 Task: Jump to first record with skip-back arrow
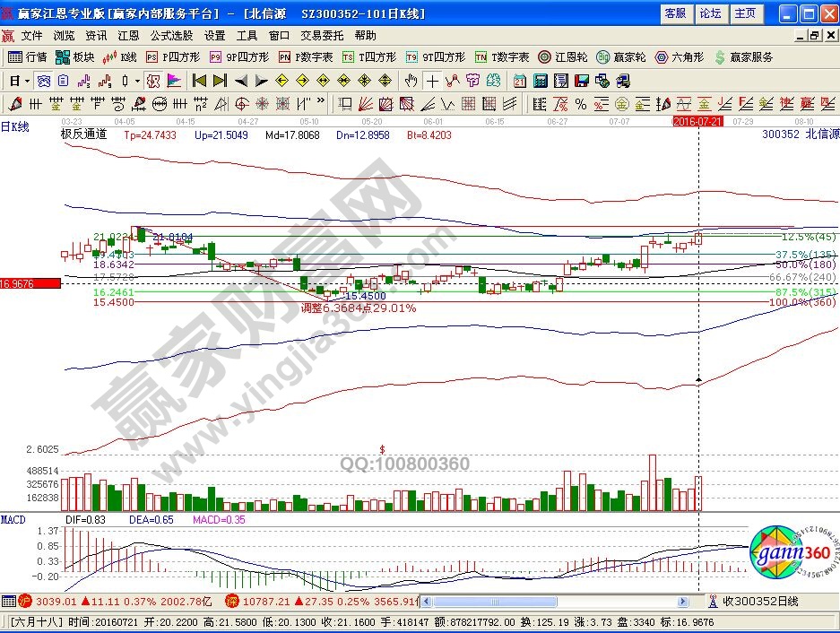coord(199,80)
